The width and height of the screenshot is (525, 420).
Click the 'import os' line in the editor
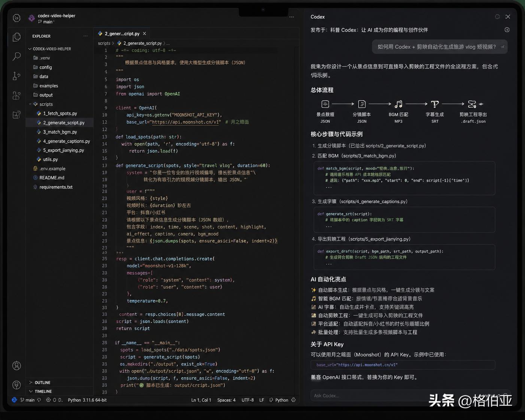pyautogui.click(x=127, y=80)
